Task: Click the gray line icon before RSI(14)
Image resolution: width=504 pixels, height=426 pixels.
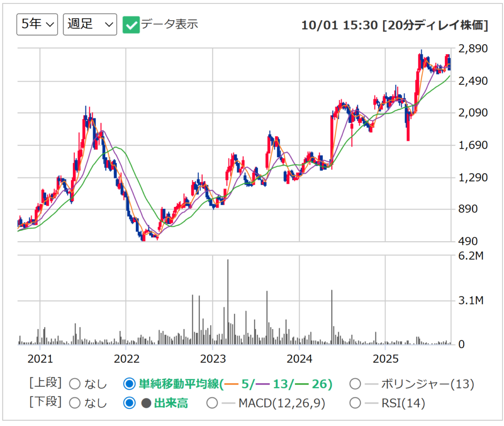Action: (x=372, y=403)
